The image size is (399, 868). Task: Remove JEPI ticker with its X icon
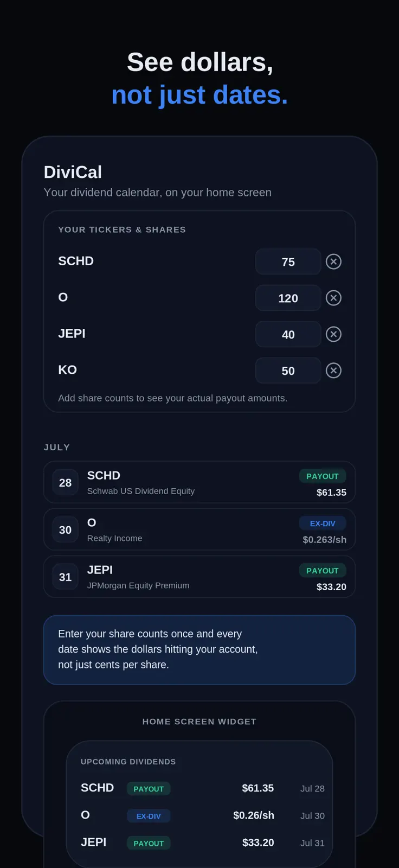click(x=333, y=334)
